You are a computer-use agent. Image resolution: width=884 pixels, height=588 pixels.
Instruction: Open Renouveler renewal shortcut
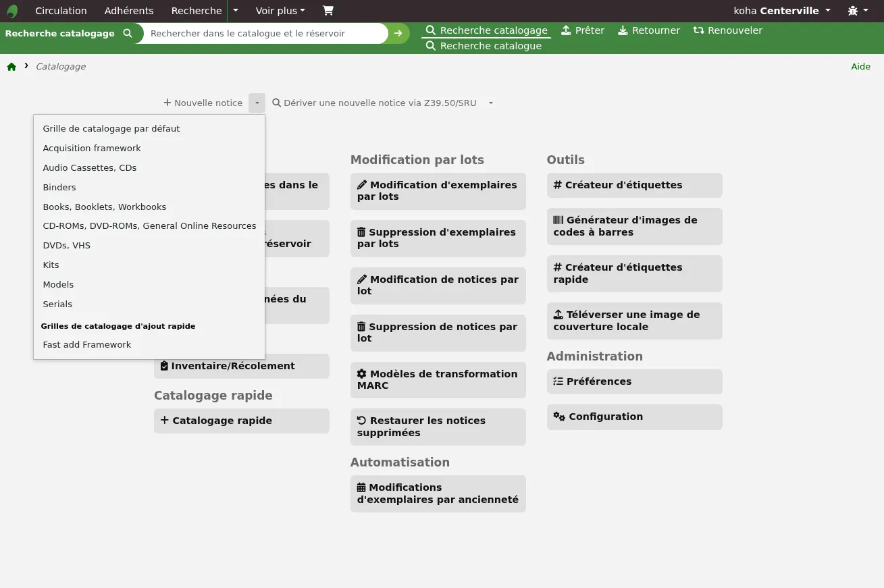[x=727, y=30]
